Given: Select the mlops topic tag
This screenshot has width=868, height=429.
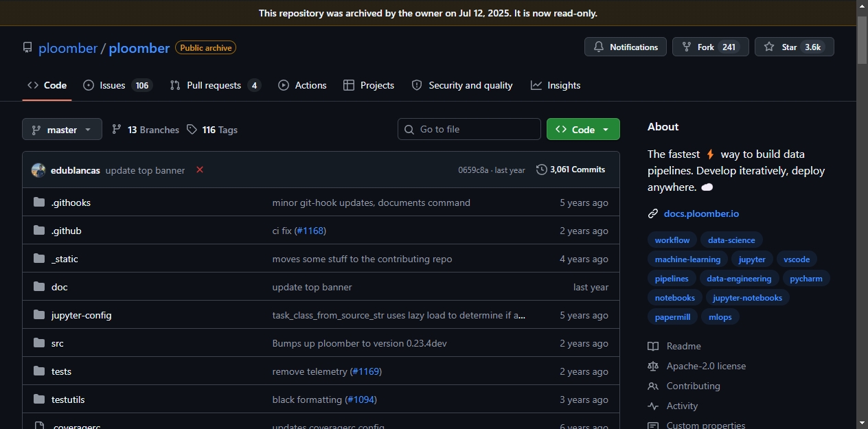Looking at the screenshot, I should [x=720, y=317].
